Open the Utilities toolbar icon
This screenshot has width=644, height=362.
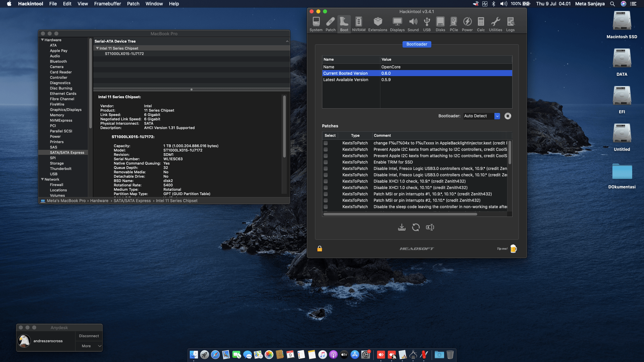pyautogui.click(x=495, y=24)
